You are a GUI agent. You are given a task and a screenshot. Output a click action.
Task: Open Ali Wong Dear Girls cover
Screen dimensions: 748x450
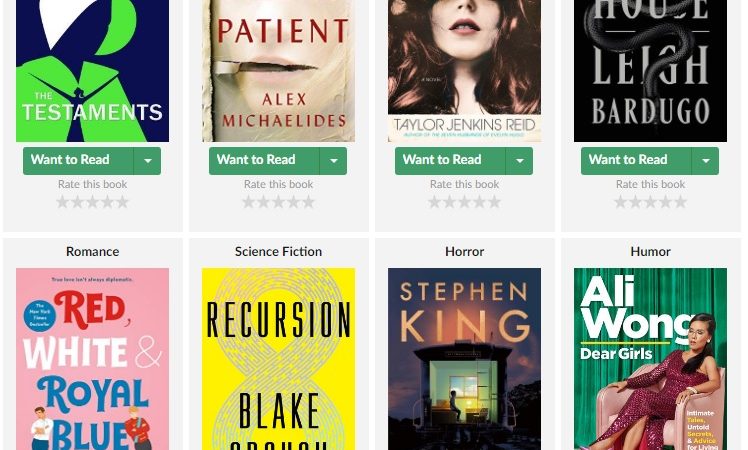[651, 359]
